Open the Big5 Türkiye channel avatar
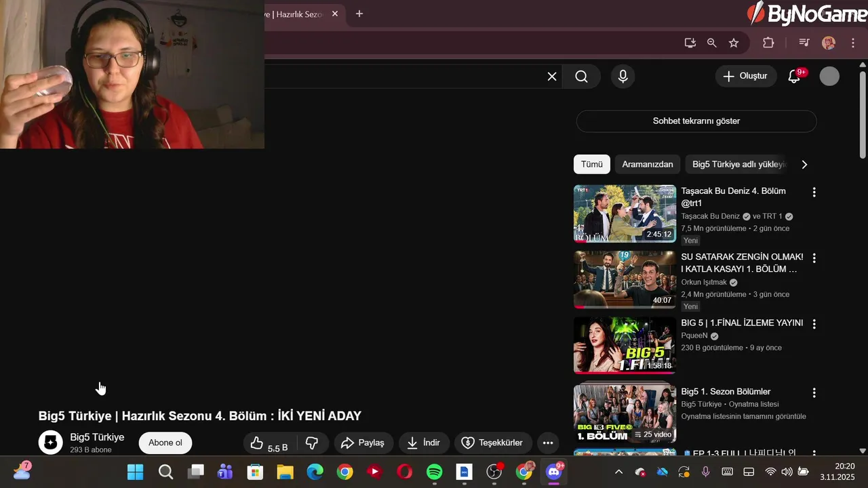868x488 pixels. click(x=50, y=443)
